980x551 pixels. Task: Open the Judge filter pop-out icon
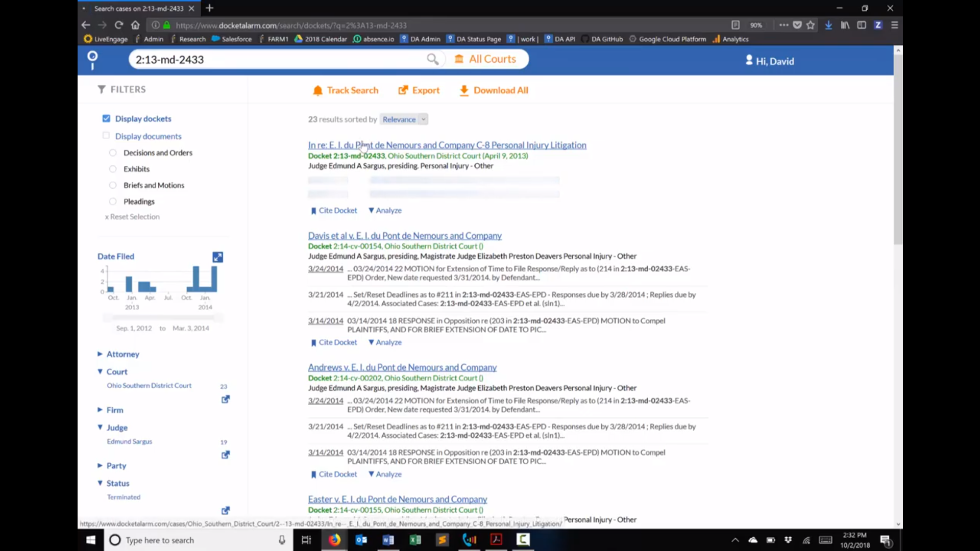(x=225, y=455)
